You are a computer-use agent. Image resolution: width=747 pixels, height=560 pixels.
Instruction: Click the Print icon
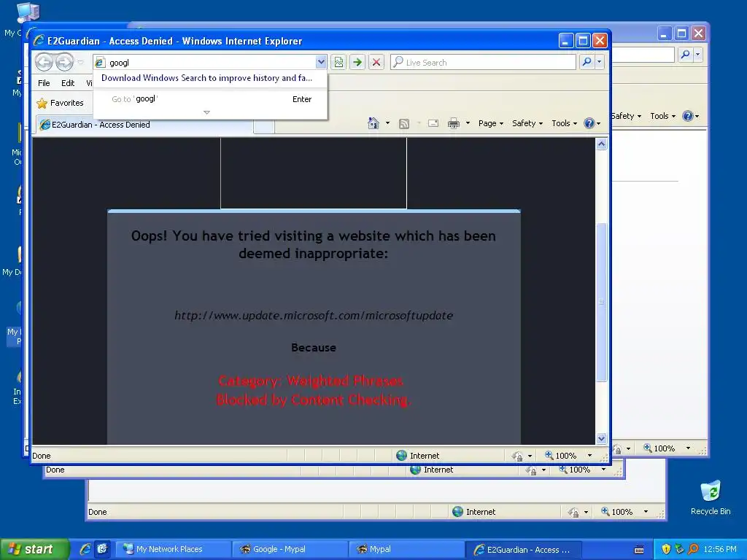[x=454, y=124]
